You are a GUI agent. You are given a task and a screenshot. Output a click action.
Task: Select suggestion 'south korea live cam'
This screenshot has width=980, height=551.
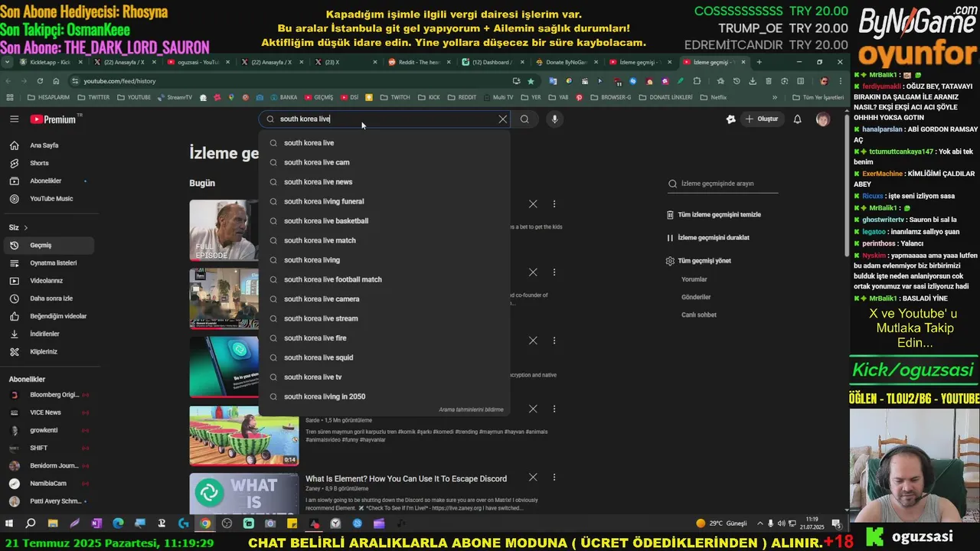click(384, 162)
